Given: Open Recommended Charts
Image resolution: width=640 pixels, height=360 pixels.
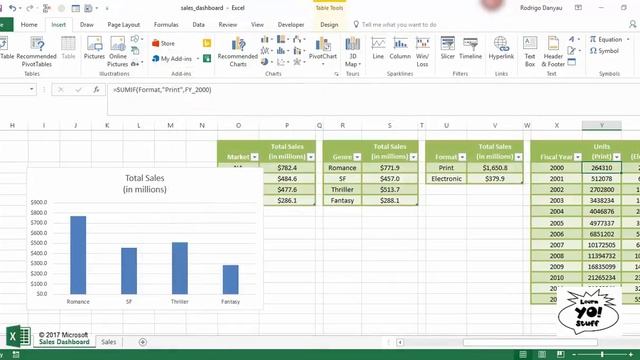Looking at the screenshot, I should [238, 51].
